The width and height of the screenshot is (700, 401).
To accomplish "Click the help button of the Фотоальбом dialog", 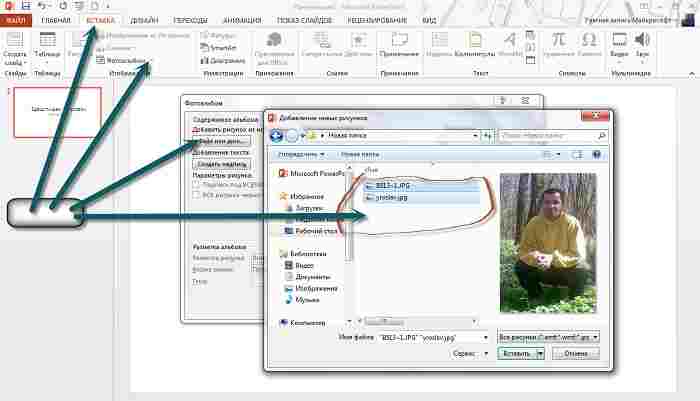I will tap(503, 100).
